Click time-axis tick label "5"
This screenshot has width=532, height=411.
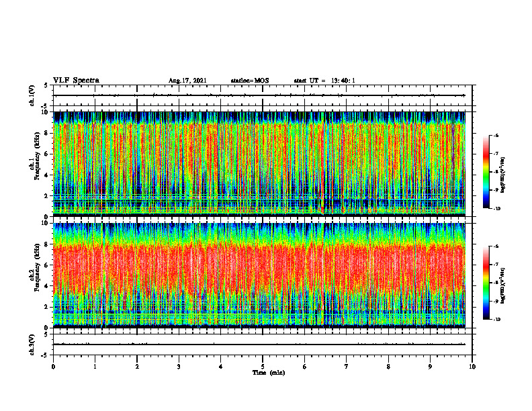coord(263,367)
